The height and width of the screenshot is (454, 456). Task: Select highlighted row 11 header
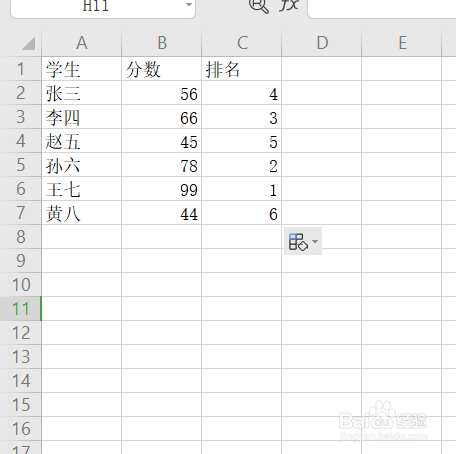[x=21, y=309]
